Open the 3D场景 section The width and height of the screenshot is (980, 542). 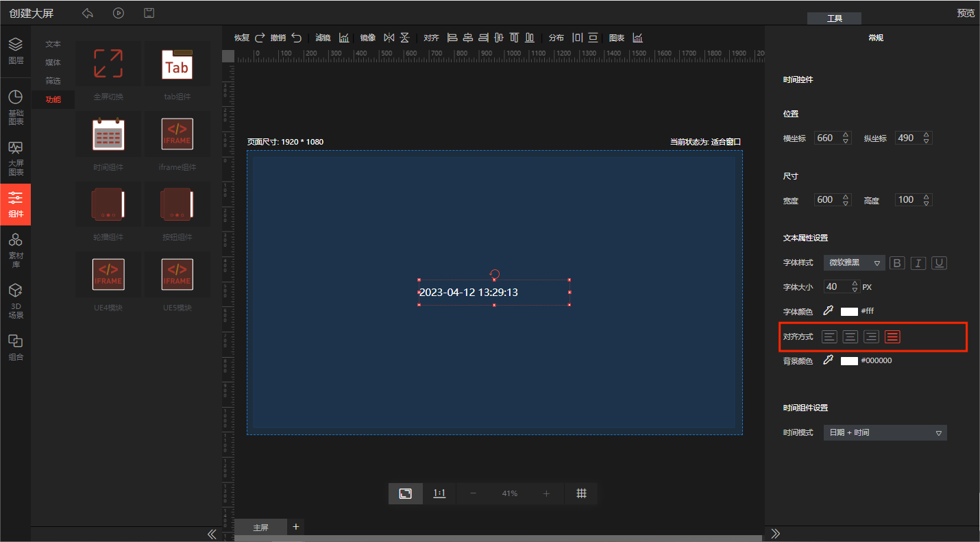(x=16, y=301)
